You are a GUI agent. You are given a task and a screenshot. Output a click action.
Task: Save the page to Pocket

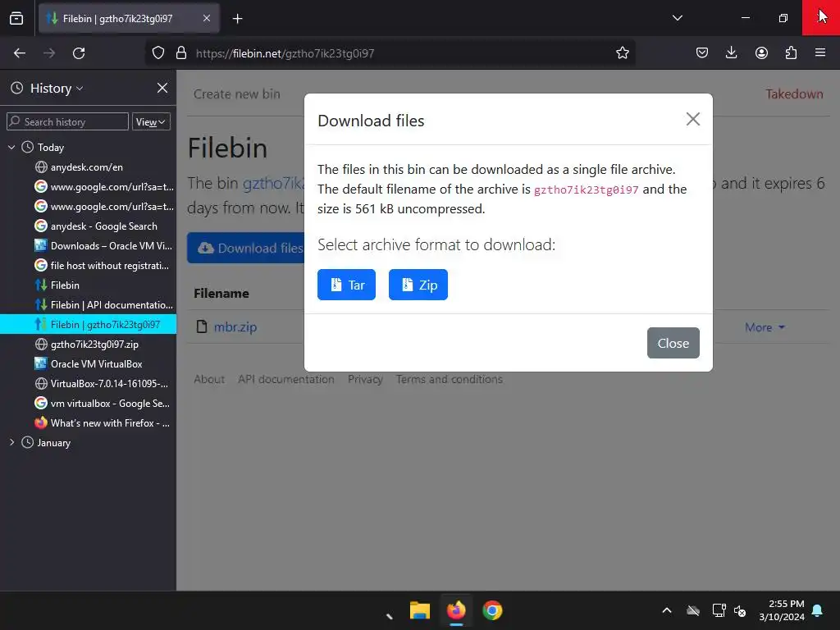(702, 53)
